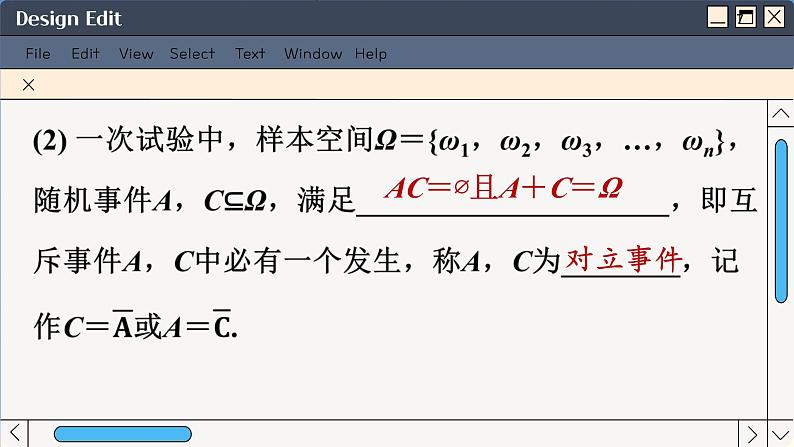
Task: Open the Edit menu
Action: (x=85, y=54)
